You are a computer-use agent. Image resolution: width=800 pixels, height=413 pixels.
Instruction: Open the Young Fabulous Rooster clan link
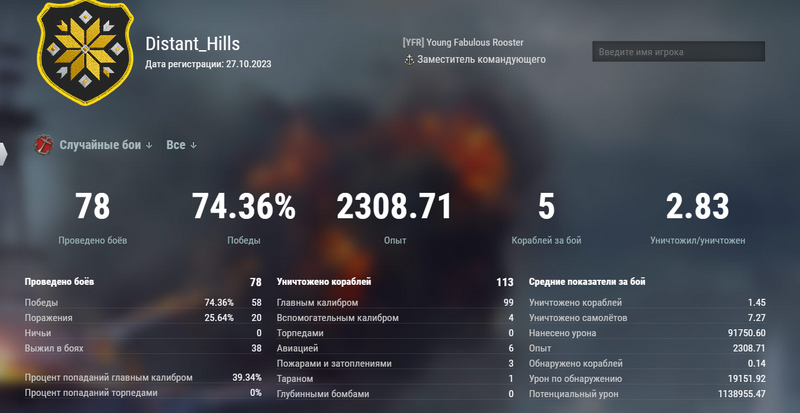462,42
